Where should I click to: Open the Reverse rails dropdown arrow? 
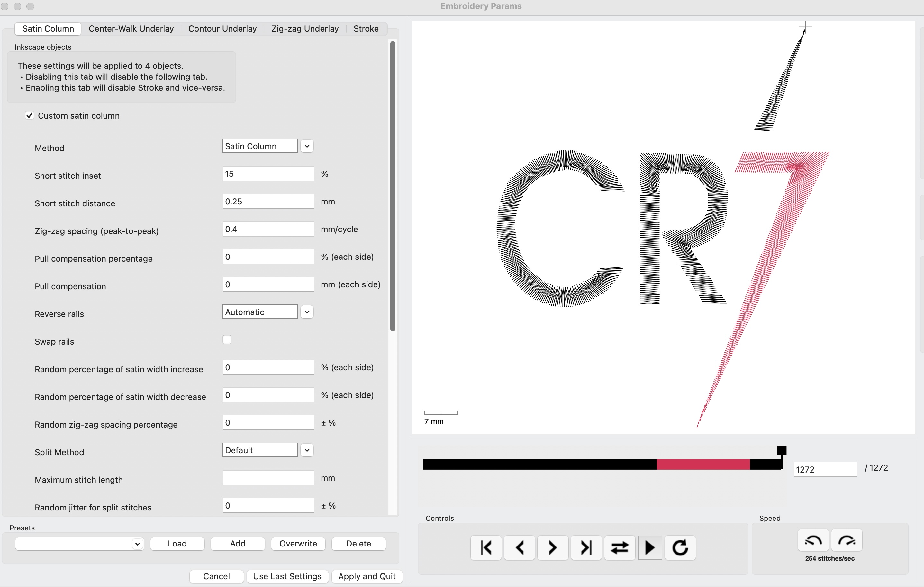(307, 312)
